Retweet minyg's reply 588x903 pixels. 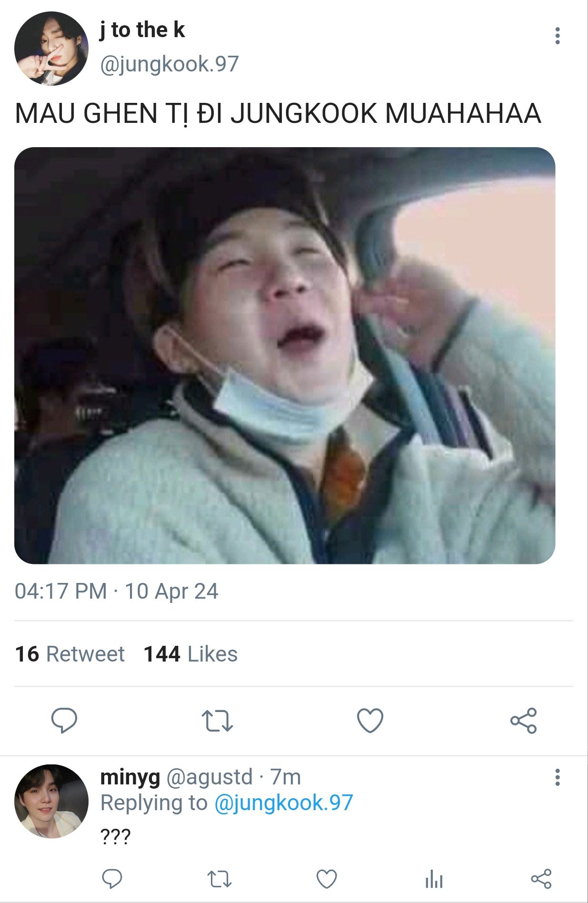click(219, 879)
